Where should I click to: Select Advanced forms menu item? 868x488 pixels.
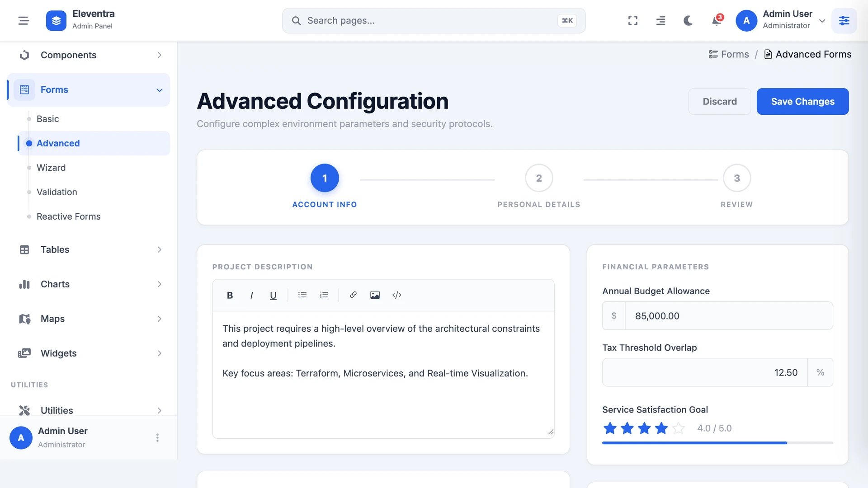coord(94,143)
